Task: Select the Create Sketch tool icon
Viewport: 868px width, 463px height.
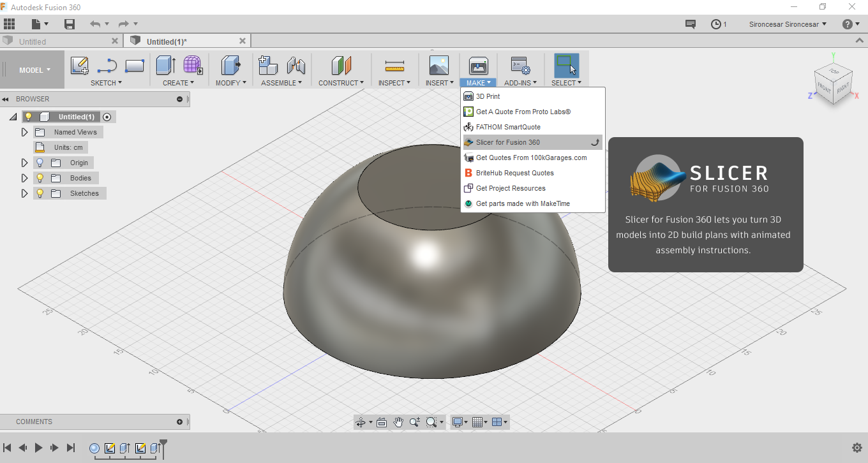Action: click(80, 66)
